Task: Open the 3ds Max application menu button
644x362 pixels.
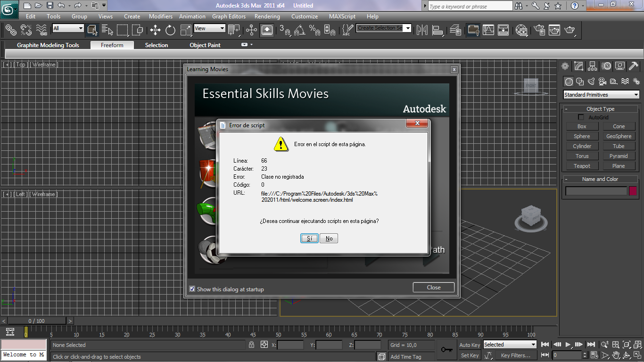Action: (9, 9)
